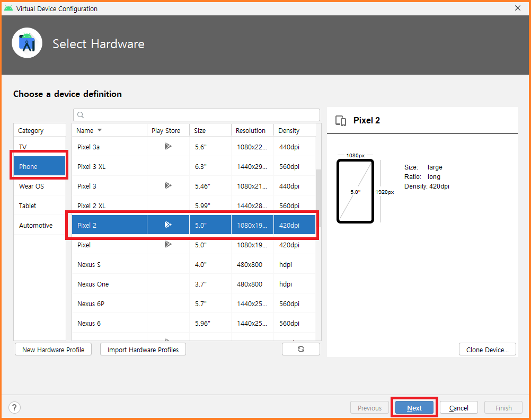The height and width of the screenshot is (420, 531).
Task: Click the Android icon in title bar
Action: [8, 8]
